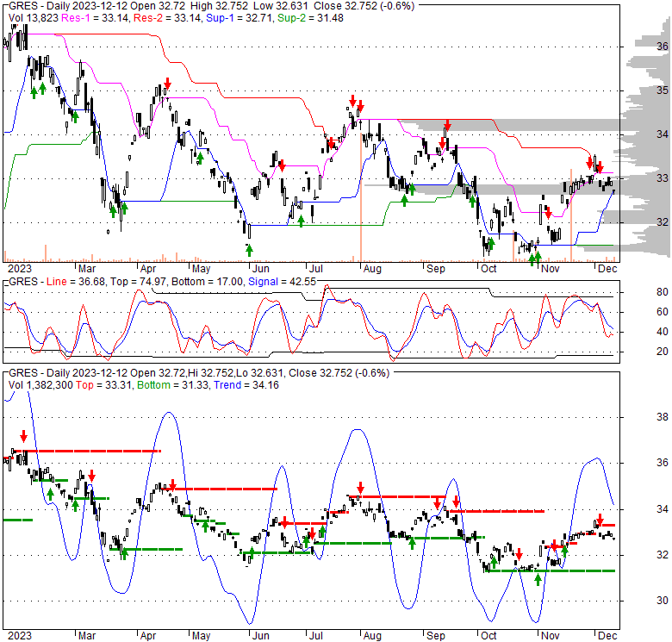Select the Apr label on the top chart timeline
672x642 pixels.
(148, 269)
